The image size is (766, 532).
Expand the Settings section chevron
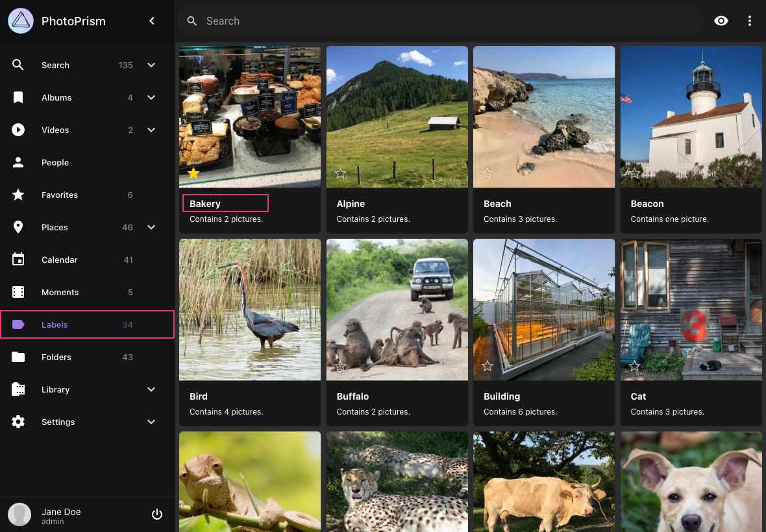pos(151,422)
